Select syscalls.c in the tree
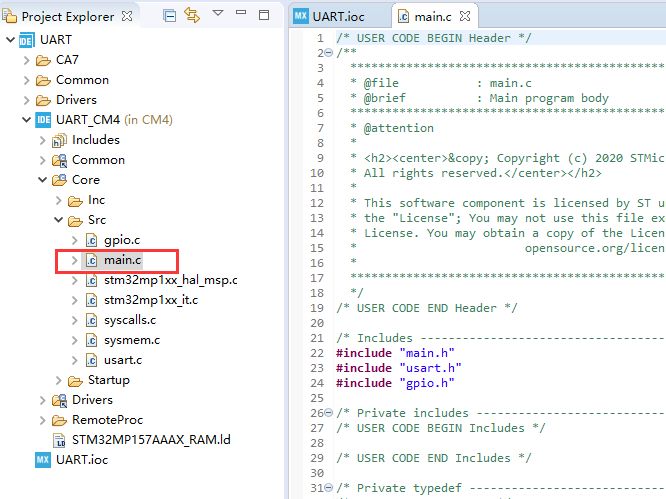 (x=130, y=320)
